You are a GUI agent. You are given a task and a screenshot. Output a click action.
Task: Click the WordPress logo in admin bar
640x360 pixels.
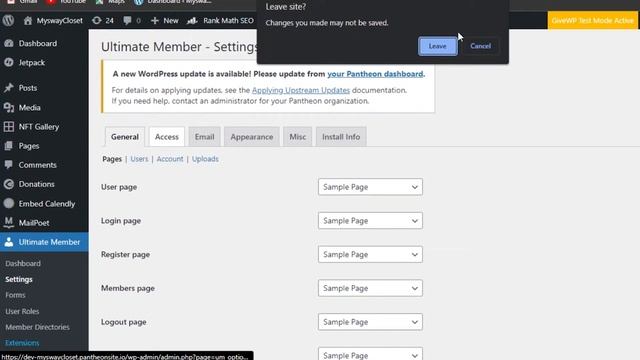[x=8, y=20]
